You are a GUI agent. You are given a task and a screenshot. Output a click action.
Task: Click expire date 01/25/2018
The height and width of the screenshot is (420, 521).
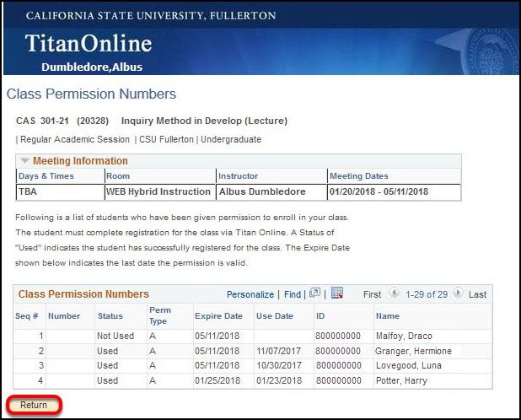tap(218, 380)
